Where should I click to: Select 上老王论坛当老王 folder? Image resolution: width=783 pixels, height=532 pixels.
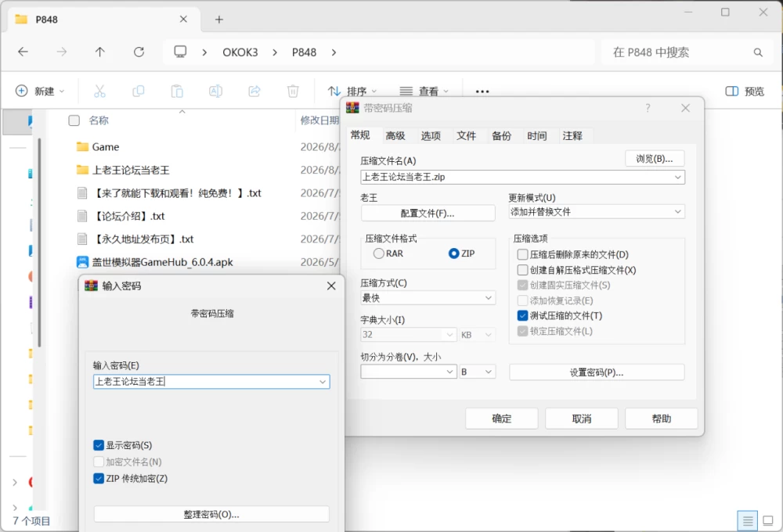coord(124,171)
